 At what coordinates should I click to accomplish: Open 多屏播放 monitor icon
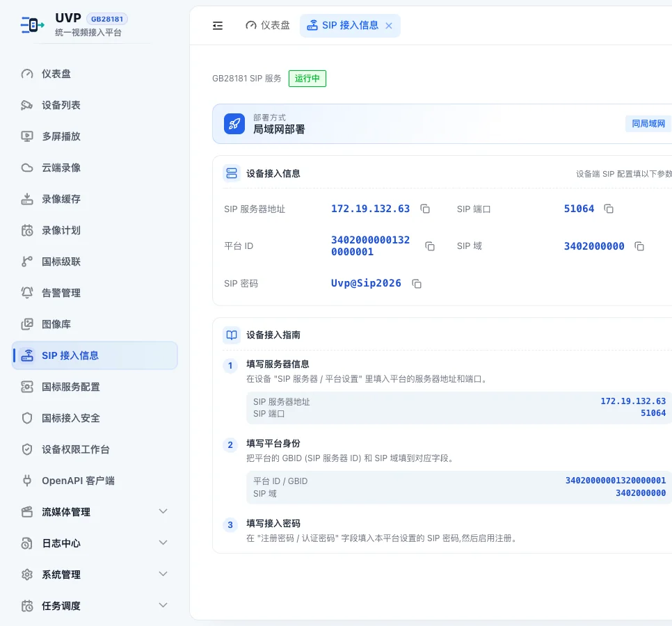click(27, 136)
